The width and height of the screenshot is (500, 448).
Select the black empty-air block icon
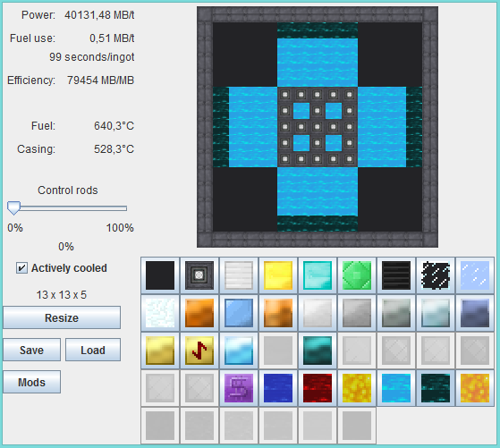pos(160,275)
